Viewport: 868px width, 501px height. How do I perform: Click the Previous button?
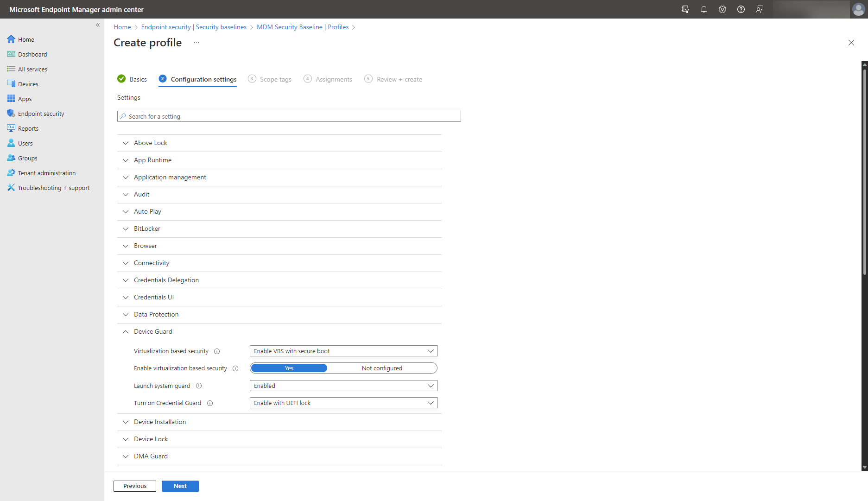pos(135,486)
